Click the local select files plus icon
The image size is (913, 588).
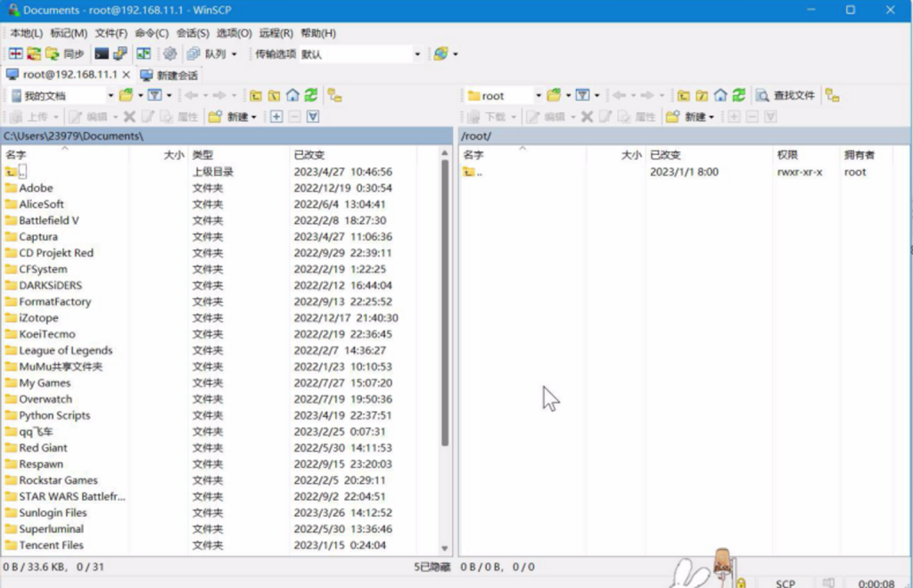tap(276, 117)
